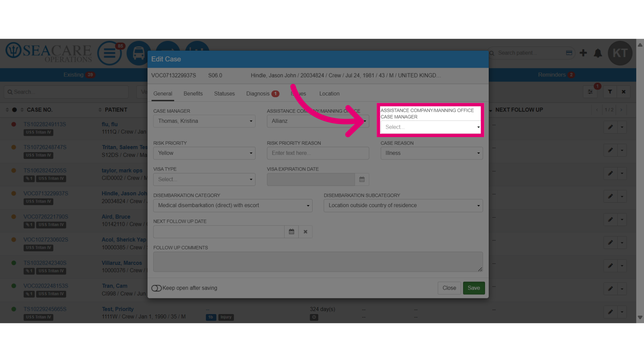Sort by the CASE NO. column header
Image resolution: width=644 pixels, height=362 pixels.
click(x=40, y=110)
